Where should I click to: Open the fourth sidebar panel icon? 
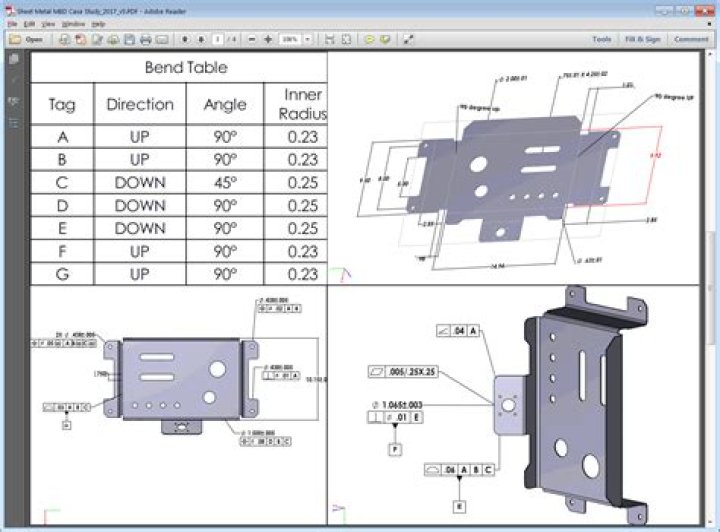(x=14, y=123)
